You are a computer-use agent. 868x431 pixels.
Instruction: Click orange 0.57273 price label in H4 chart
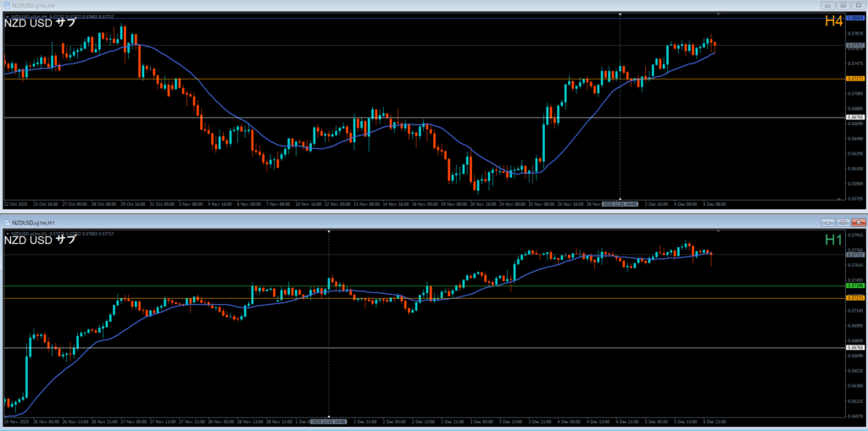pos(854,79)
